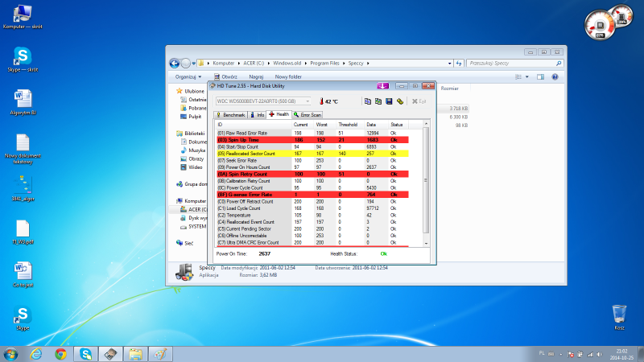Open Komputer — skrót desktop icon
The width and height of the screenshot is (644, 362).
[23, 17]
